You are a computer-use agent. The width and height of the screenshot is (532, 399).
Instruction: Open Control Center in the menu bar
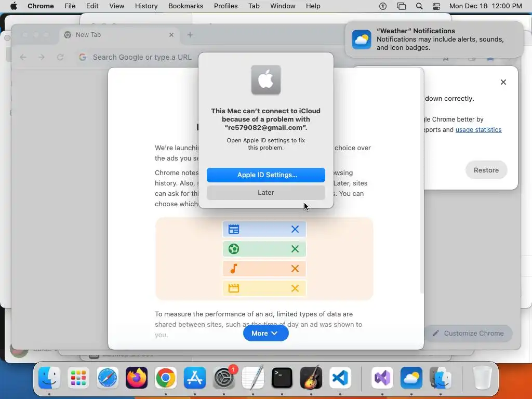click(x=436, y=6)
